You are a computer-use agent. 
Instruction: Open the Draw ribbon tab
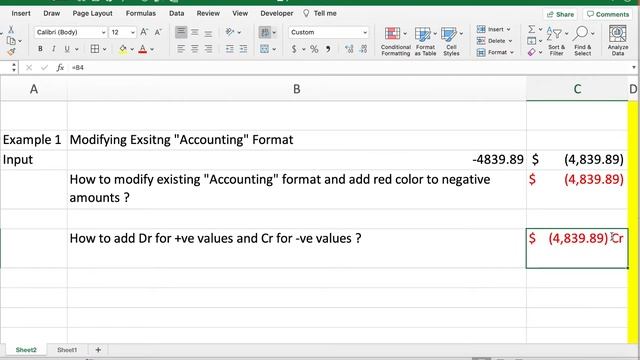coord(52,13)
